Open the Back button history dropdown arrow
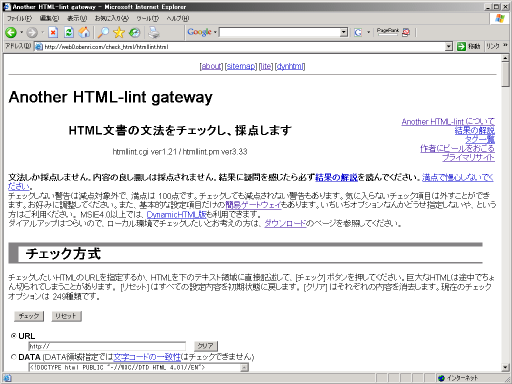Image resolution: width=512 pixels, height=384 pixels. pos(22,32)
